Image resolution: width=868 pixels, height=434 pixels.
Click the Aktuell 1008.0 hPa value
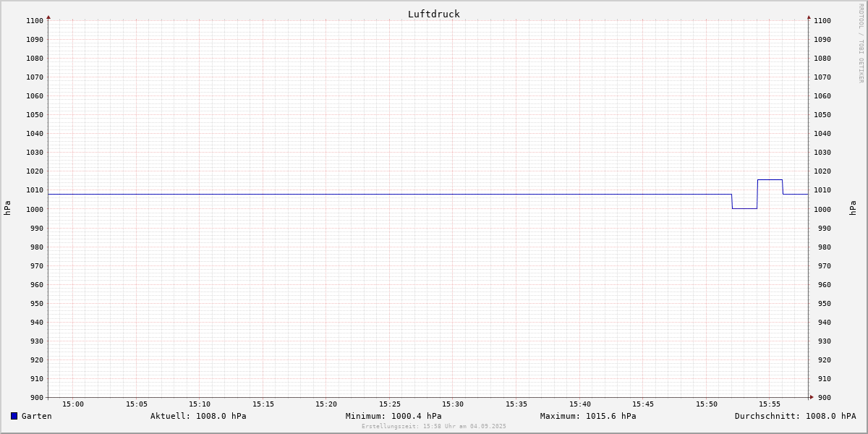coord(198,416)
